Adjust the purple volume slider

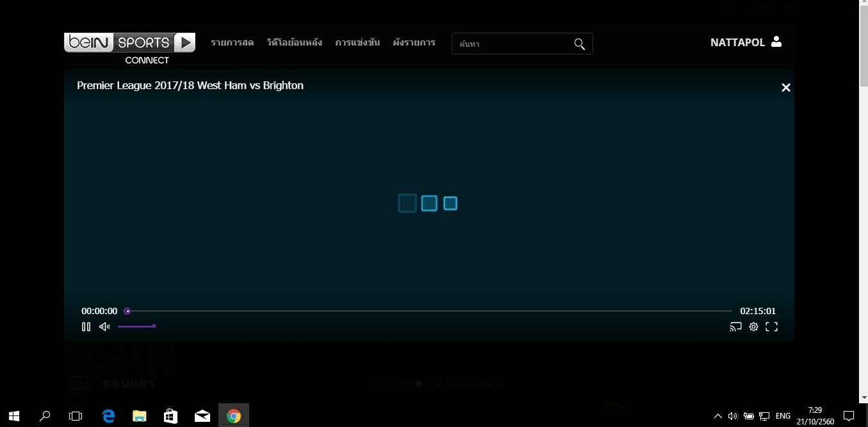click(136, 326)
